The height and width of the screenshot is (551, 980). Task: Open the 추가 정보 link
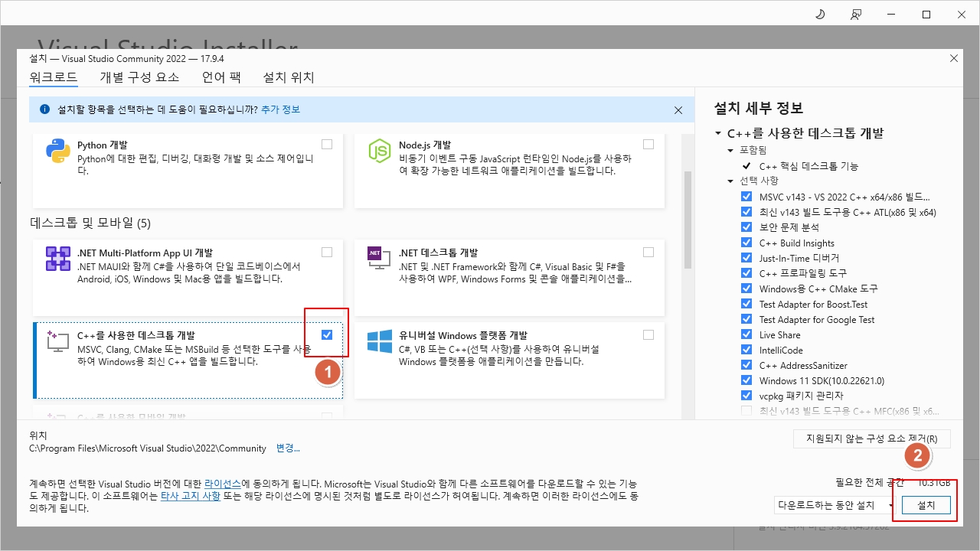[280, 109]
